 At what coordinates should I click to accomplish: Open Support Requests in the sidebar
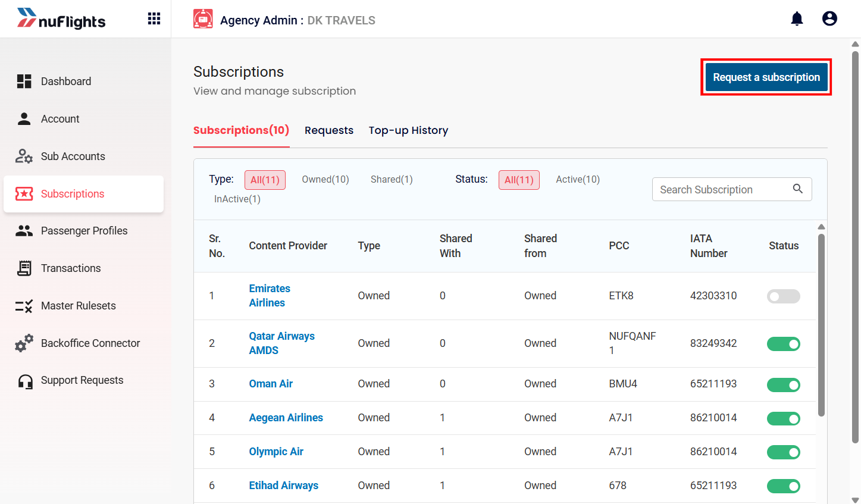[83, 381]
